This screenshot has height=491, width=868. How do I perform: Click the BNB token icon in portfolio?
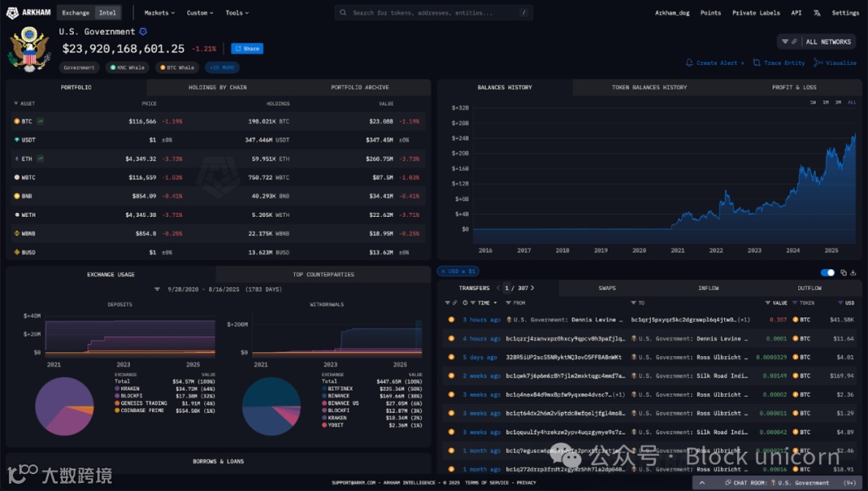pyautogui.click(x=17, y=196)
